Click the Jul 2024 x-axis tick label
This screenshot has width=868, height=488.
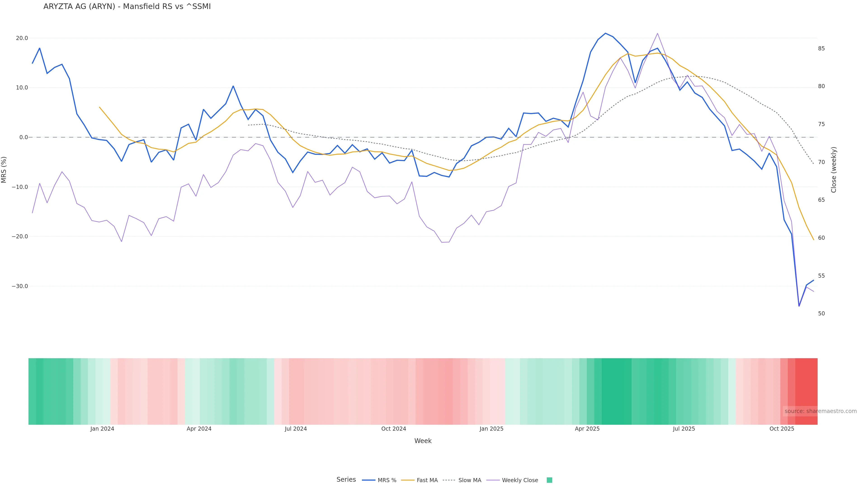point(295,429)
